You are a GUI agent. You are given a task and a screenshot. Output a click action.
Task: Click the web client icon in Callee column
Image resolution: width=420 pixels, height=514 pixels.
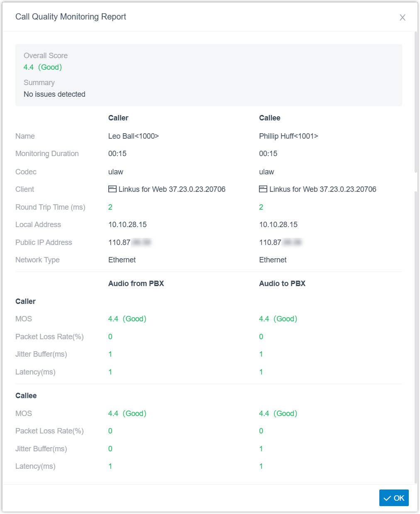click(263, 189)
